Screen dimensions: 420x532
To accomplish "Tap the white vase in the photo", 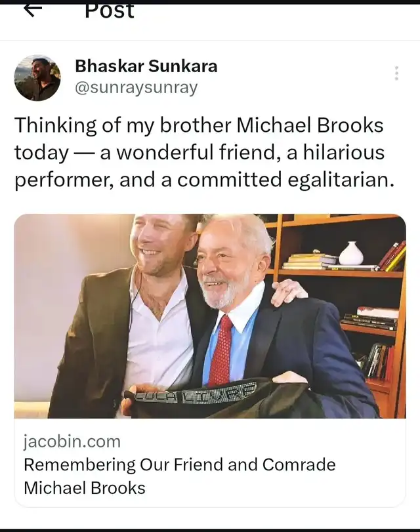I will [351, 253].
